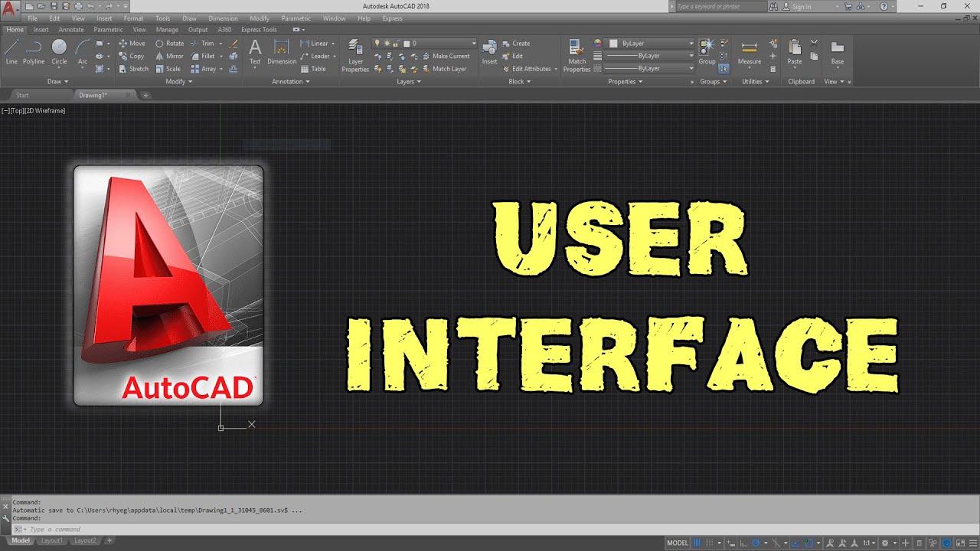
Task: Toggle polar tracking in status bar
Action: click(x=755, y=543)
